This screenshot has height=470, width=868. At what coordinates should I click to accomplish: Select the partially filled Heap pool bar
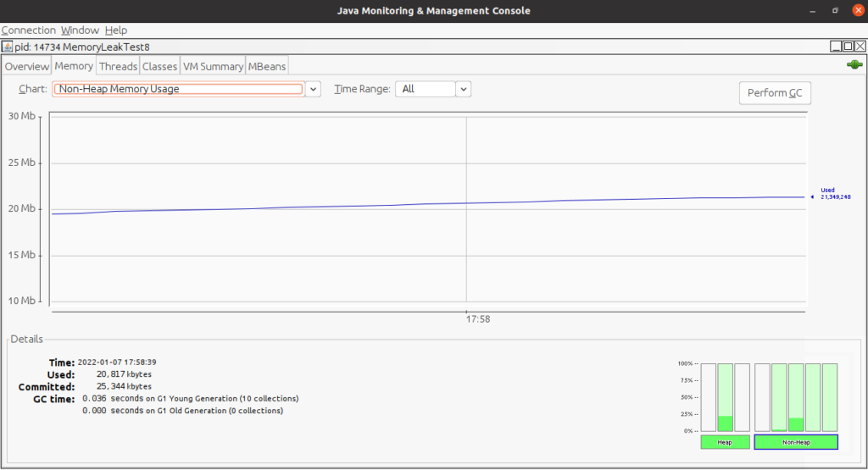[725, 397]
